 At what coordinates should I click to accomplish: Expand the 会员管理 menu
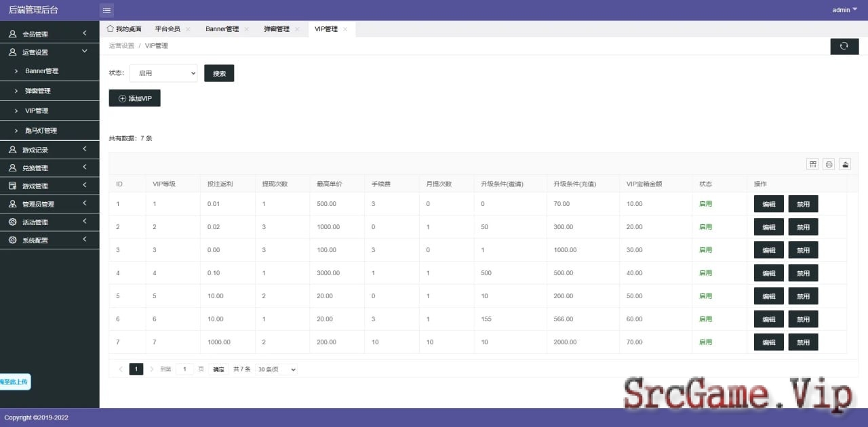(x=84, y=33)
